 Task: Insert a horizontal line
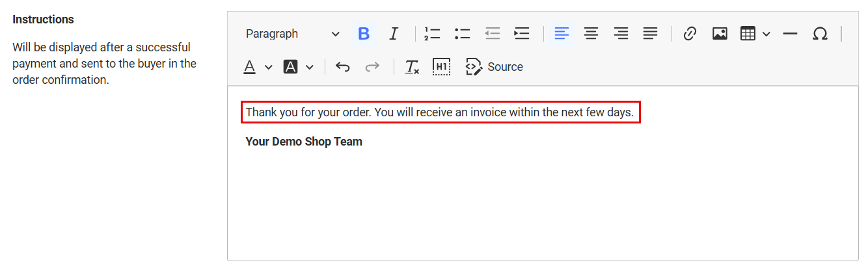(790, 34)
